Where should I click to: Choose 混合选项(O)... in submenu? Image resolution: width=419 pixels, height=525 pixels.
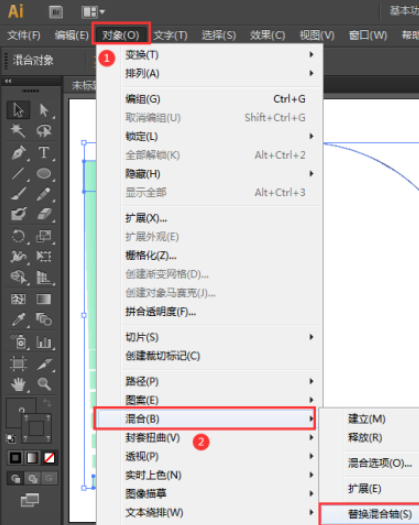pyautogui.click(x=370, y=463)
